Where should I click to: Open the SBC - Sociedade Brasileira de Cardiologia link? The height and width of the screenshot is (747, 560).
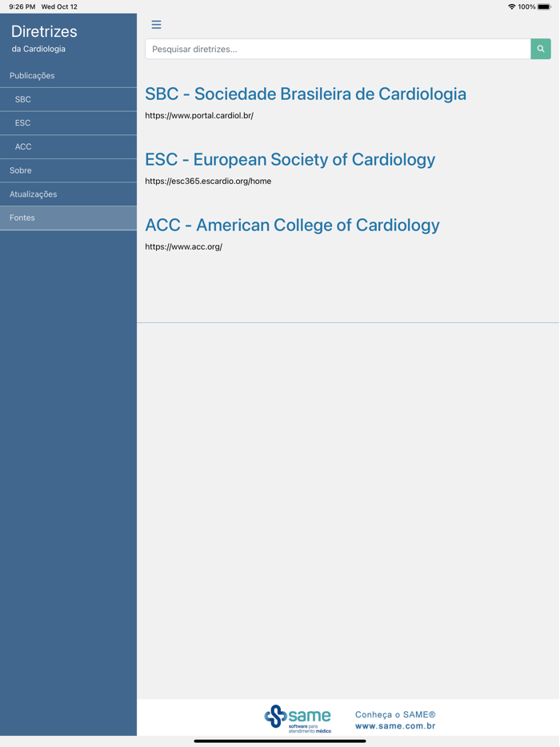[x=305, y=94]
